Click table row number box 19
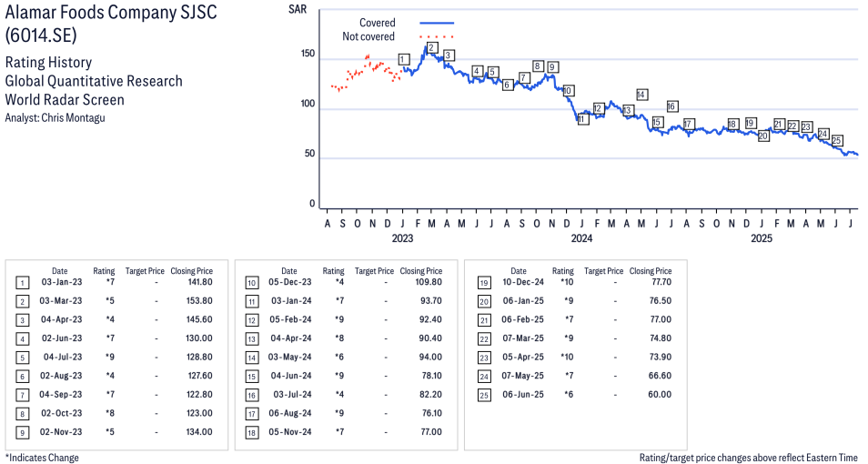Image resolution: width=868 pixels, height=464 pixels. tap(484, 283)
